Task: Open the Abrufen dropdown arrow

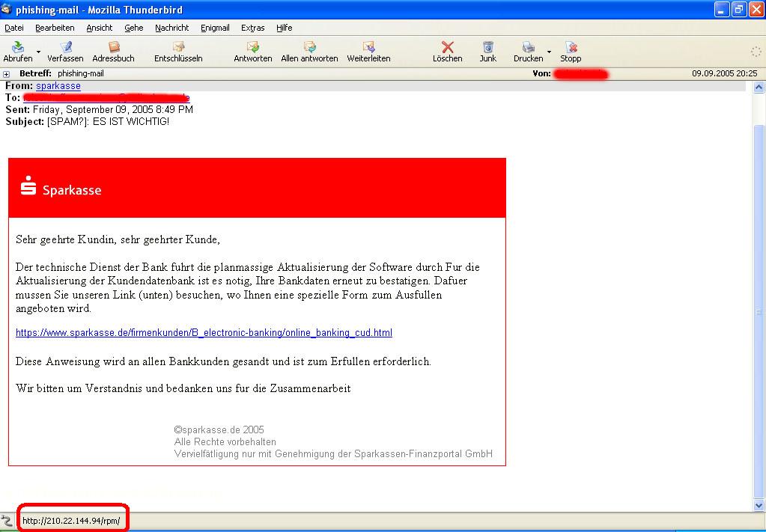Action: pos(39,52)
